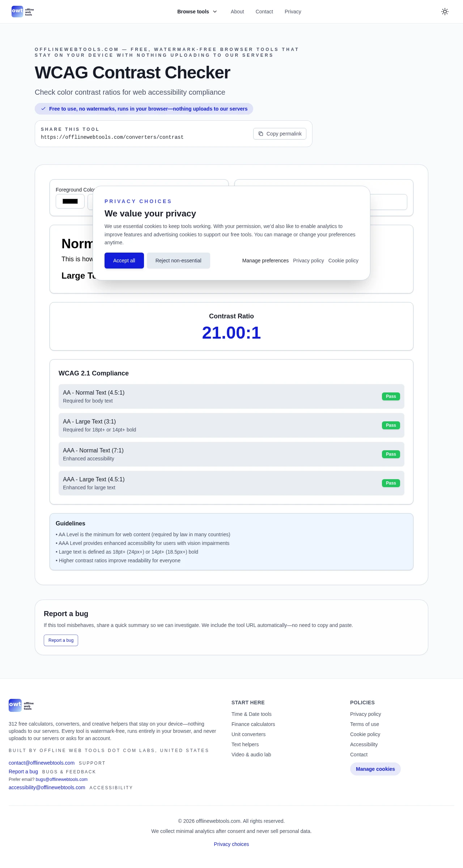Screen dimensions: 463x868
Task: Choose Reject non-essential cookies
Action: (x=178, y=261)
